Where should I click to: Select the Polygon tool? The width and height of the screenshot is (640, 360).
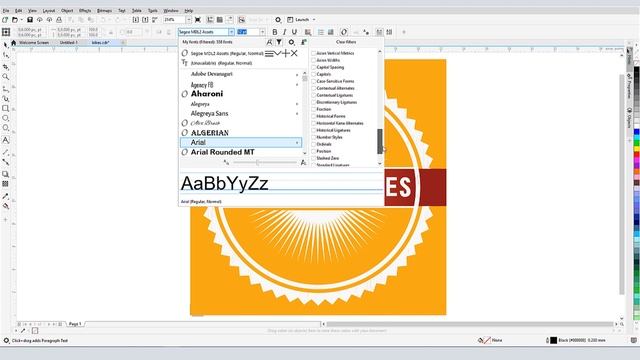(5, 128)
